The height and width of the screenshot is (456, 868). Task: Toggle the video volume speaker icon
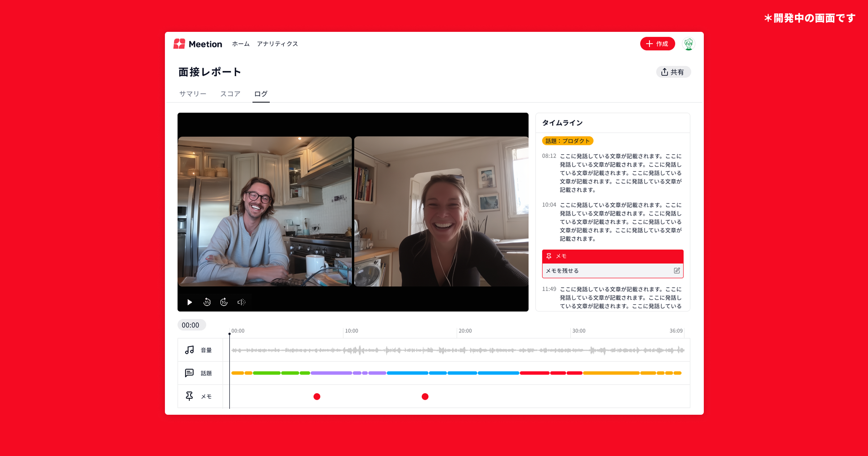tap(241, 302)
